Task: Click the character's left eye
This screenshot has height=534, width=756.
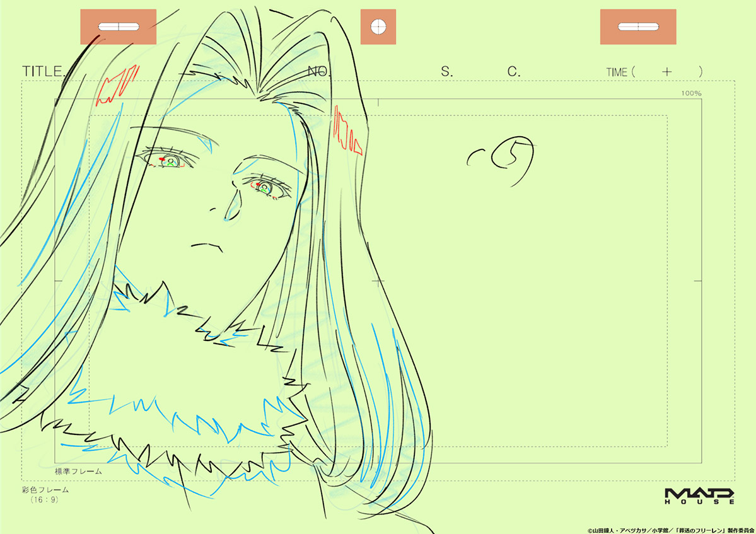Action: (168, 160)
